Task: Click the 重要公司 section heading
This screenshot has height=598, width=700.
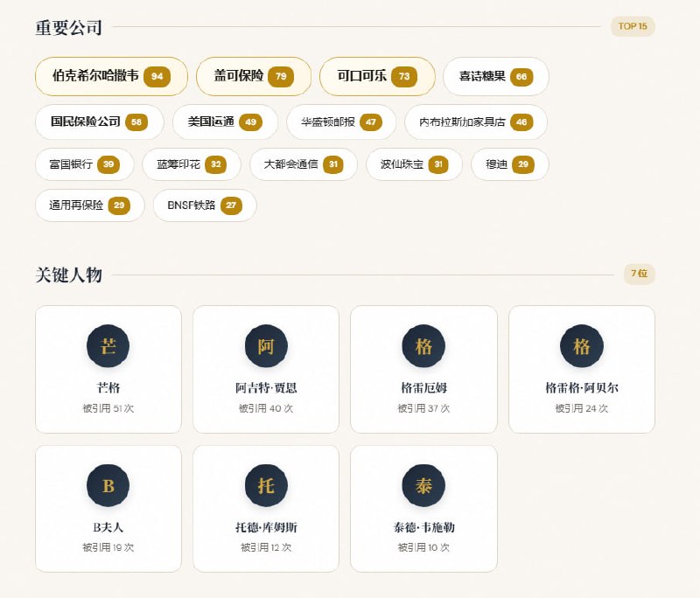Action: (68, 27)
